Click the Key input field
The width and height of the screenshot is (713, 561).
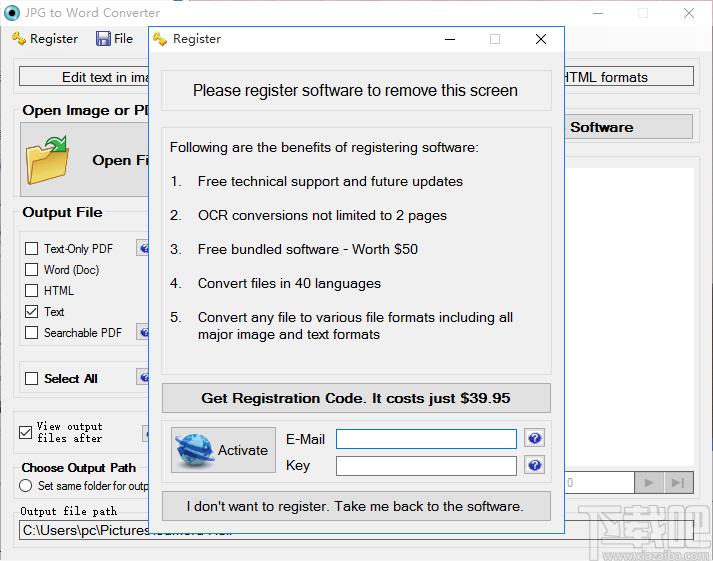tap(426, 466)
